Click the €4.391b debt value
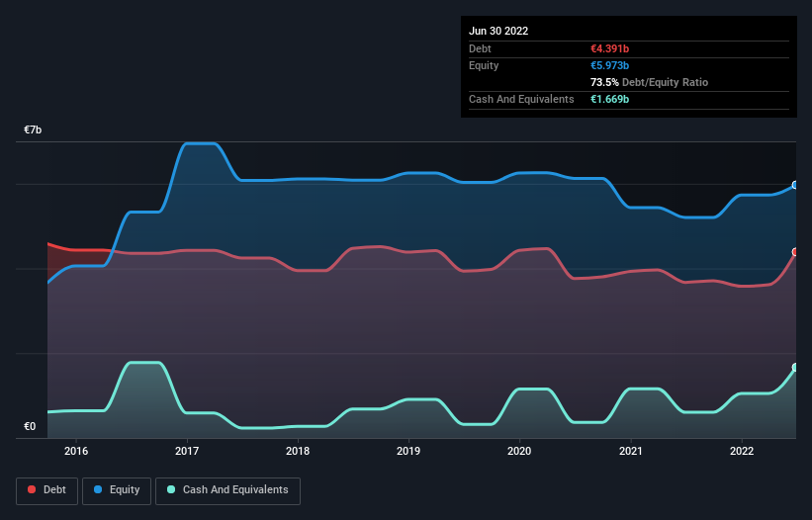 tap(609, 48)
